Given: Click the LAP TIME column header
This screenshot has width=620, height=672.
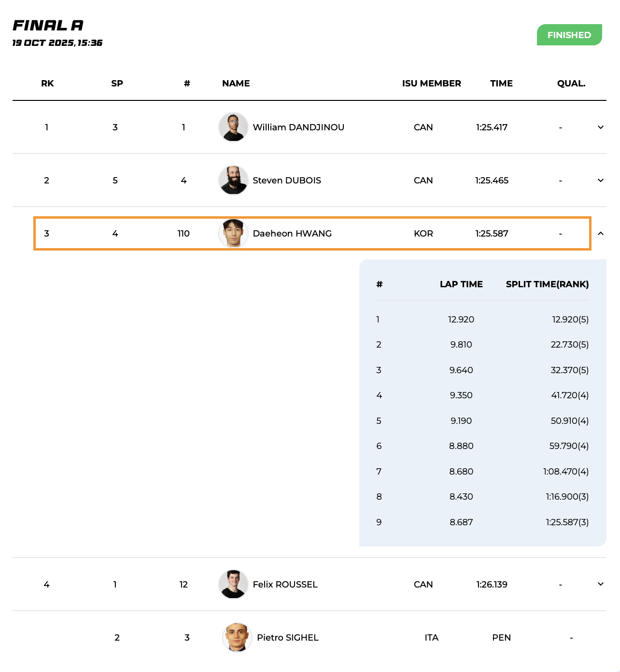Looking at the screenshot, I should (x=461, y=284).
